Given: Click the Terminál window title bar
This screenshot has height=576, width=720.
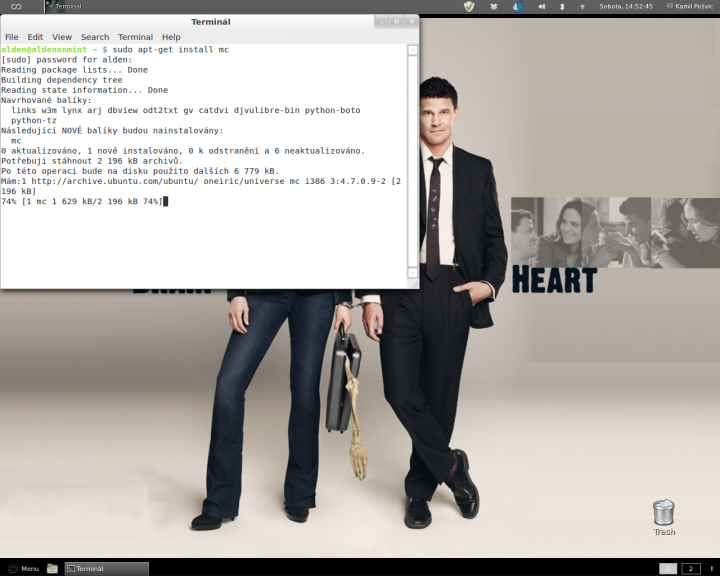Looking at the screenshot, I should click(210, 22).
